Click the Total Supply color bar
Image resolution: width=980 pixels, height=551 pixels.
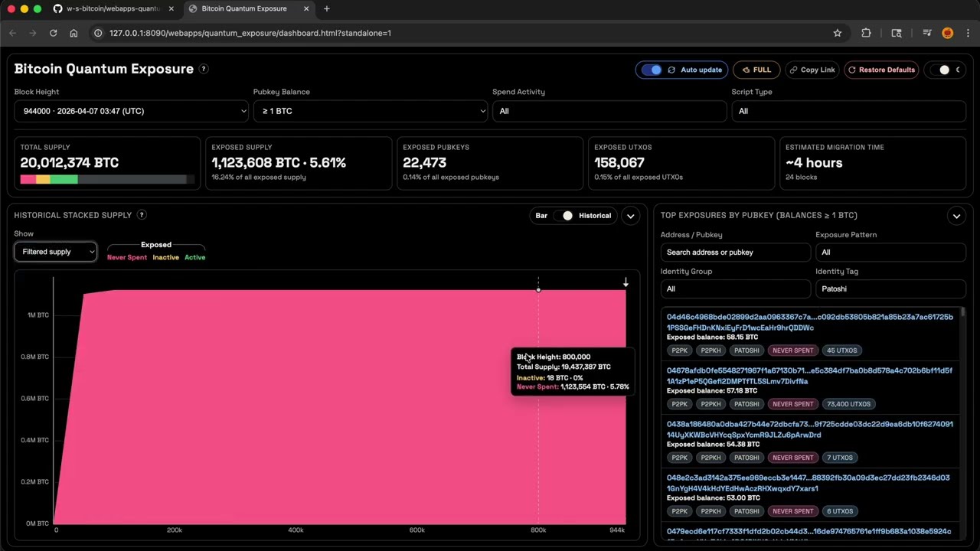(107, 179)
